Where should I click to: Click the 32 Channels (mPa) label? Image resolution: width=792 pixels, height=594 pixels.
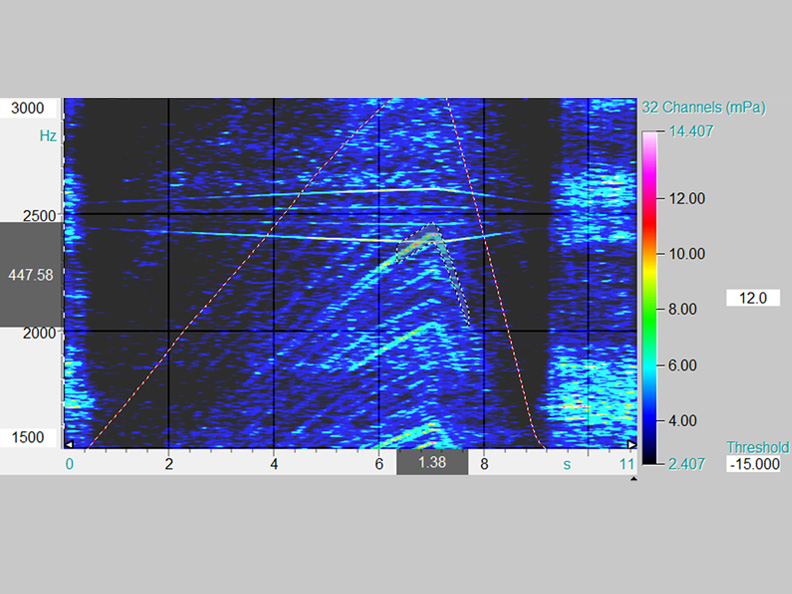point(703,108)
